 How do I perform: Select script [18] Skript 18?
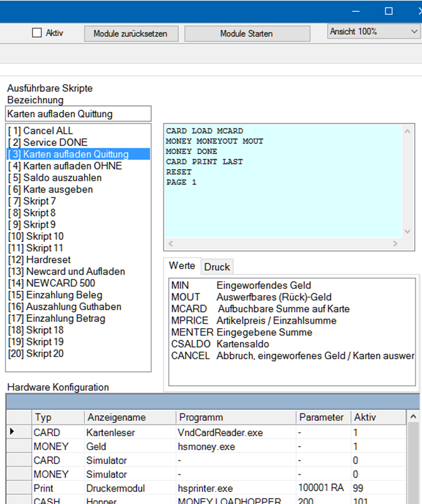79,330
